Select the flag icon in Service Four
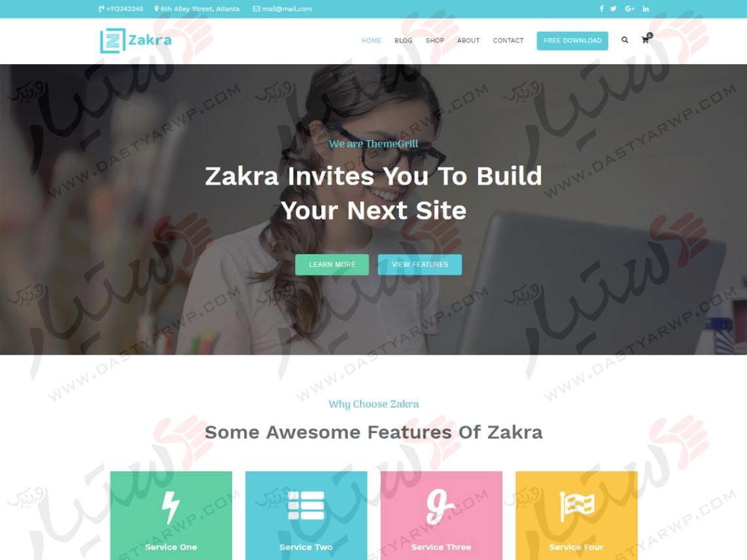Screen dimensions: 747x560 click(576, 506)
